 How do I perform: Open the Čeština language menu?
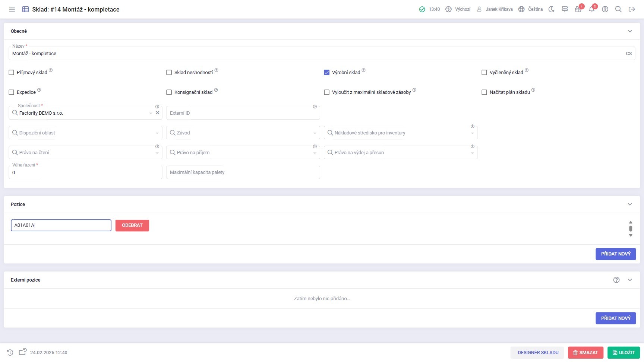(531, 9)
